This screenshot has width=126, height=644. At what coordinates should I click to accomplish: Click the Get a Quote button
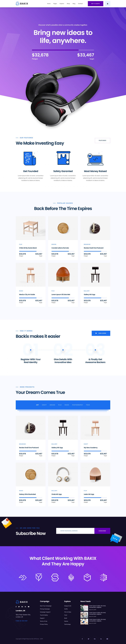[96, 4]
